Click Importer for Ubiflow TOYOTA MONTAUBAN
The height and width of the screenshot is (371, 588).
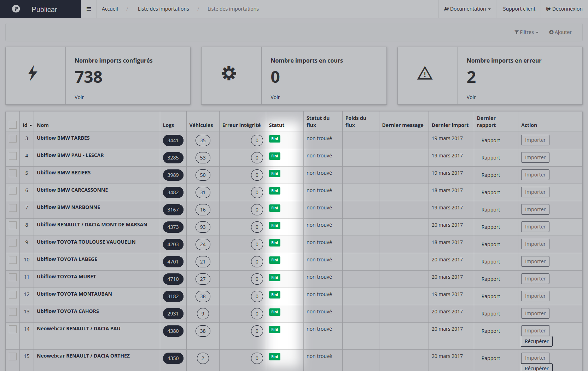(535, 296)
